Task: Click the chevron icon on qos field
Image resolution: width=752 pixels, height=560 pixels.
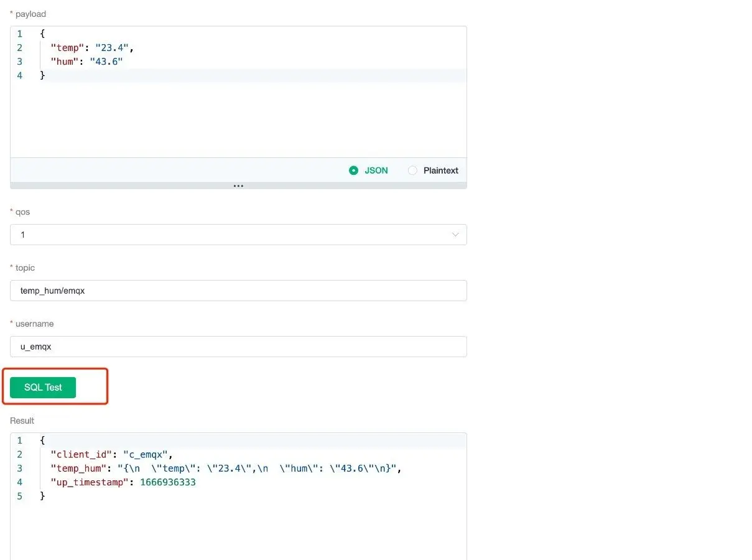Action: point(455,235)
